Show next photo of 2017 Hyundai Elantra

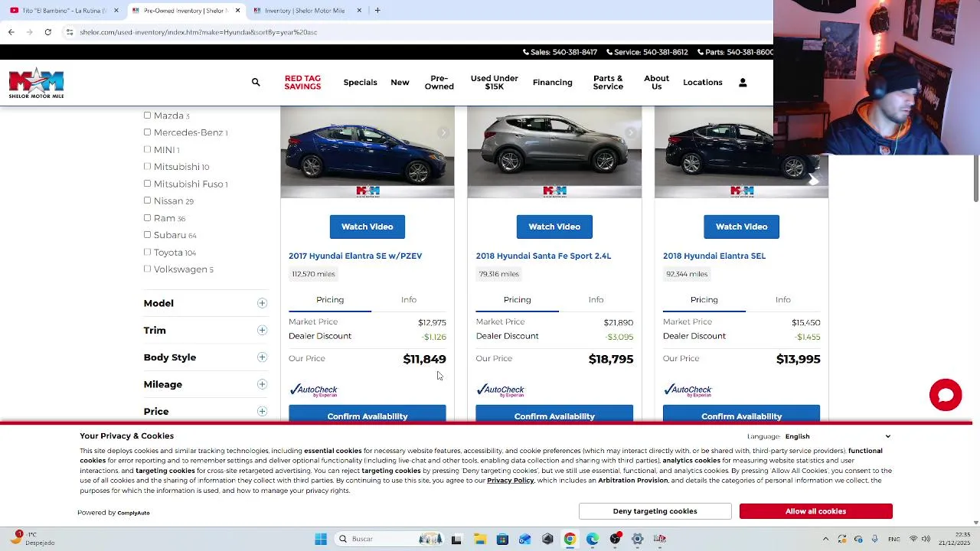[443, 133]
